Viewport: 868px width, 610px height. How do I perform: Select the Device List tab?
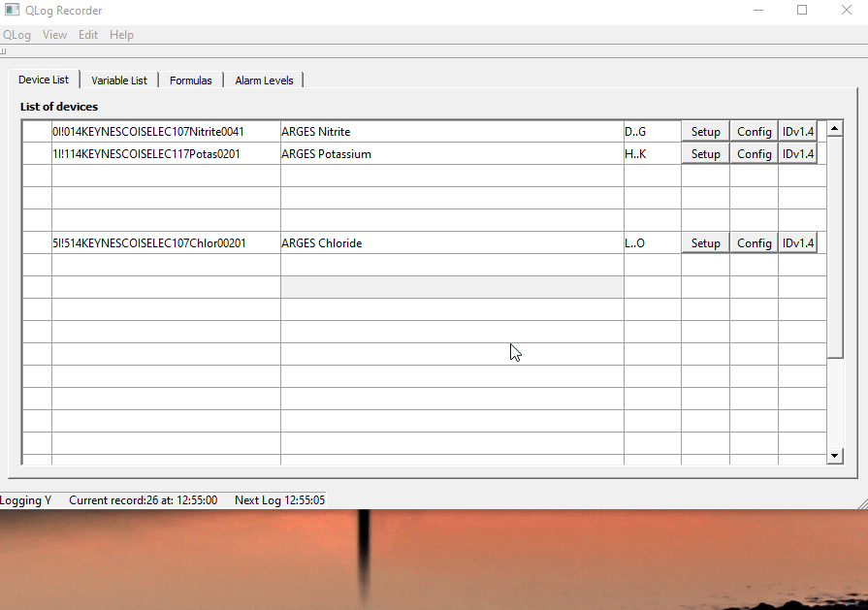[44, 80]
